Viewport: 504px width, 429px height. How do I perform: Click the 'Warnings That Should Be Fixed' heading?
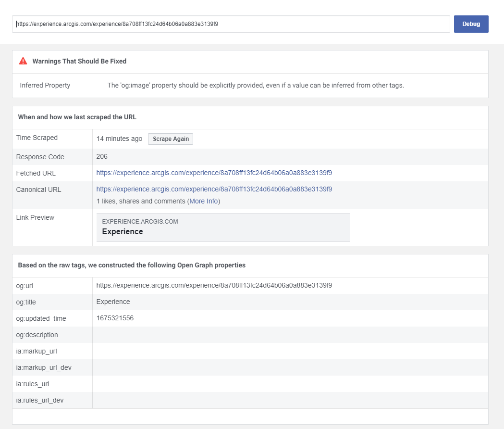(x=79, y=61)
